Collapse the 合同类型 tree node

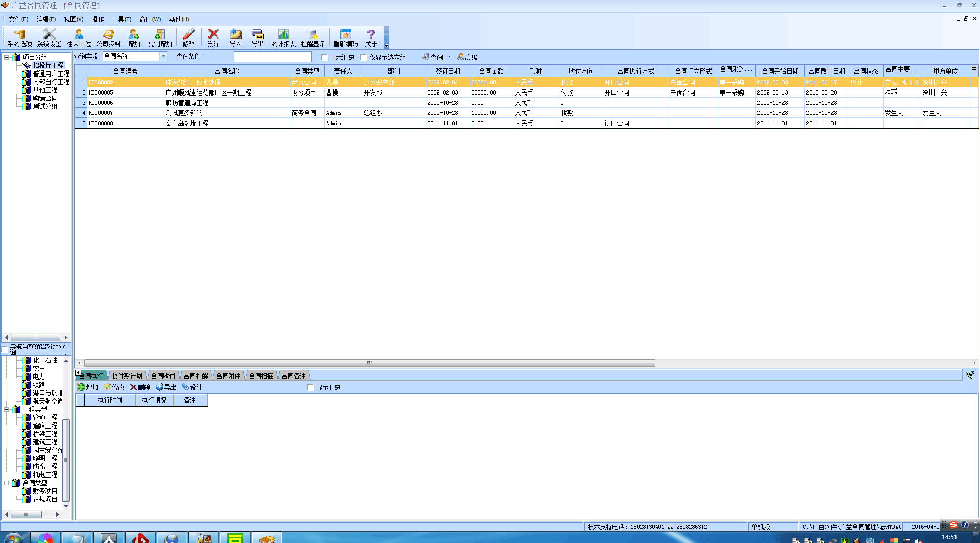pyautogui.click(x=6, y=483)
